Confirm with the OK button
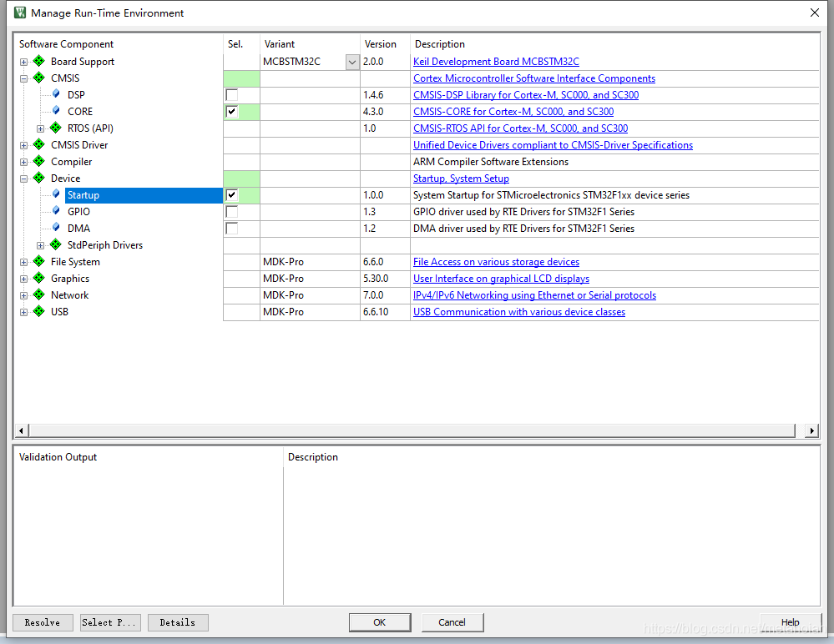Screen dimensions: 834x644 pyautogui.click(x=380, y=622)
